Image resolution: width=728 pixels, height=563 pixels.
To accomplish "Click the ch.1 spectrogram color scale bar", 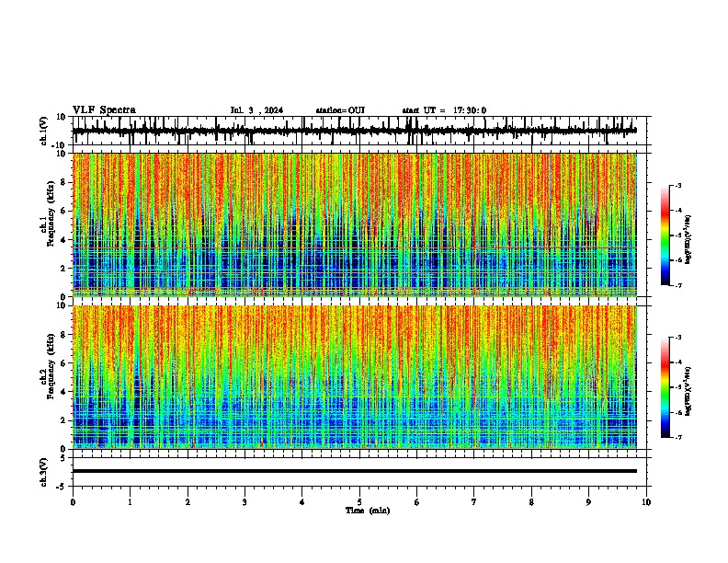I will pyautogui.click(x=665, y=236).
